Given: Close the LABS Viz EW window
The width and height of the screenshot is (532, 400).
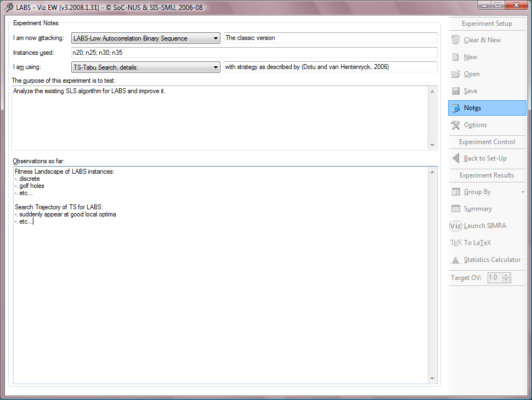Looking at the screenshot, I should (x=517, y=5).
